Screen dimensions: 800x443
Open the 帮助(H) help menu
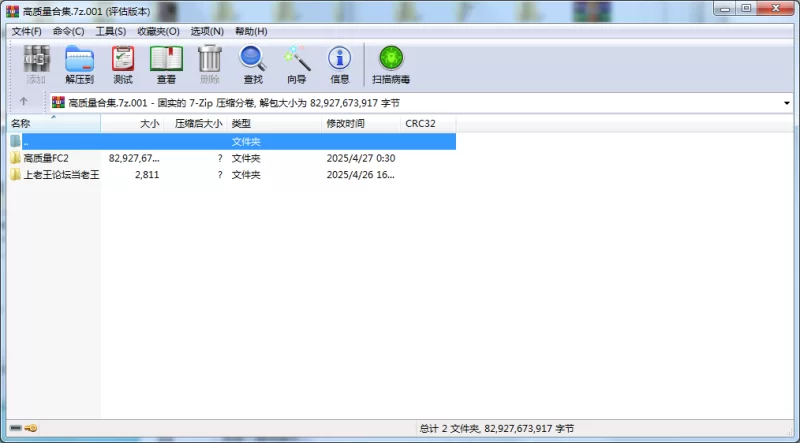pos(251,31)
